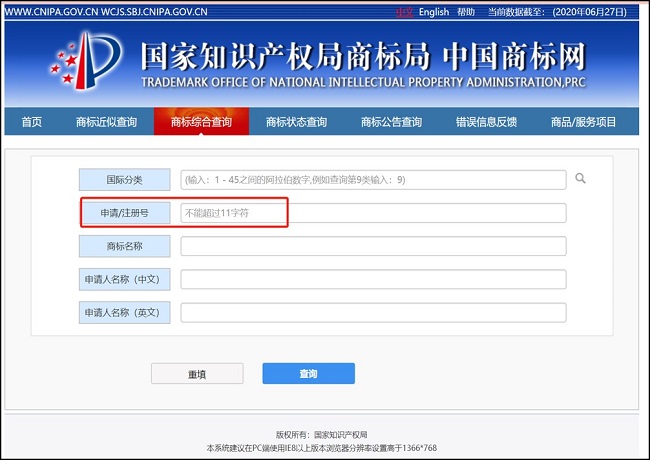Click the 查询 search button
The image size is (650, 460).
[x=308, y=373]
